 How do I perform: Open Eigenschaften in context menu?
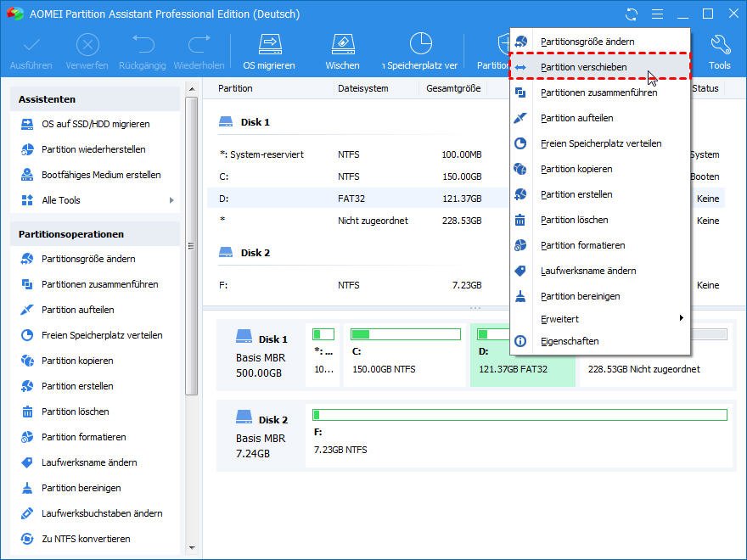point(600,341)
